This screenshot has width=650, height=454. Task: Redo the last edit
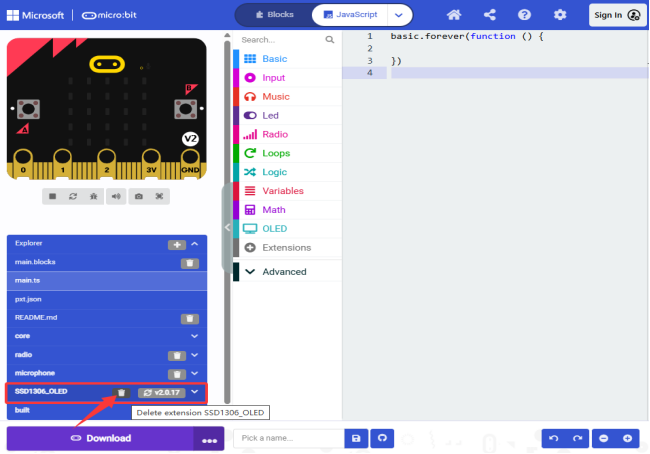[x=577, y=438]
